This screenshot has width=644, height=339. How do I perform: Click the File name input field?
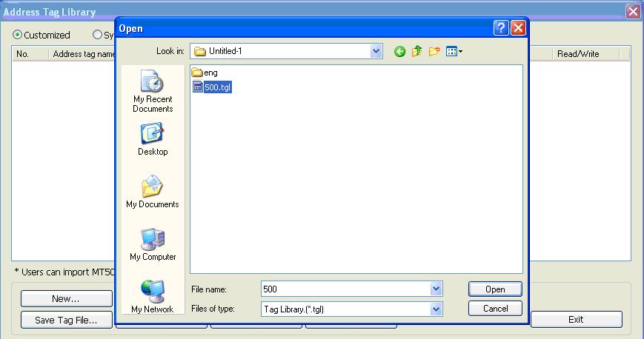[345, 289]
